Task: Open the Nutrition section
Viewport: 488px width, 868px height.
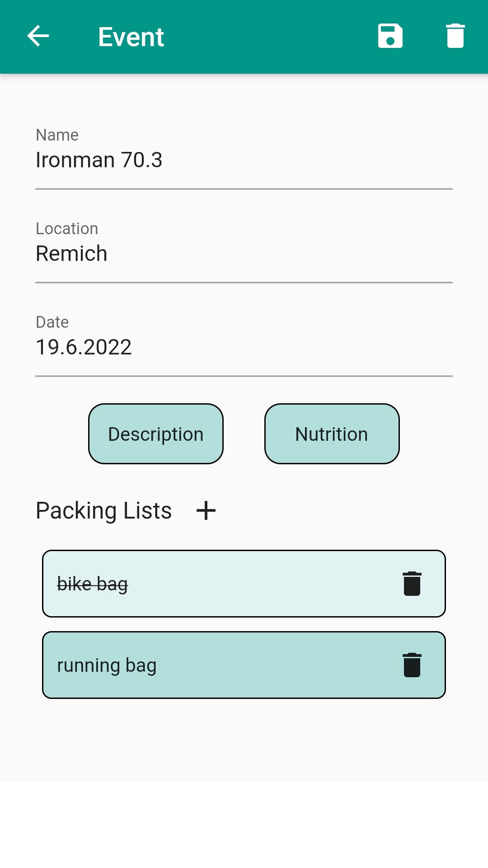Action: [332, 434]
